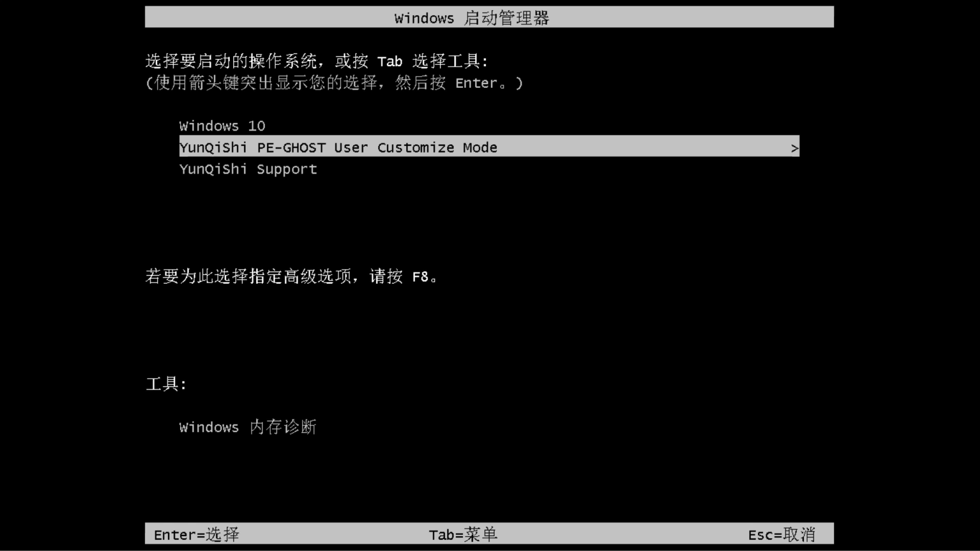Select Windows 内存诊断 tool
The image size is (980, 551).
(248, 427)
